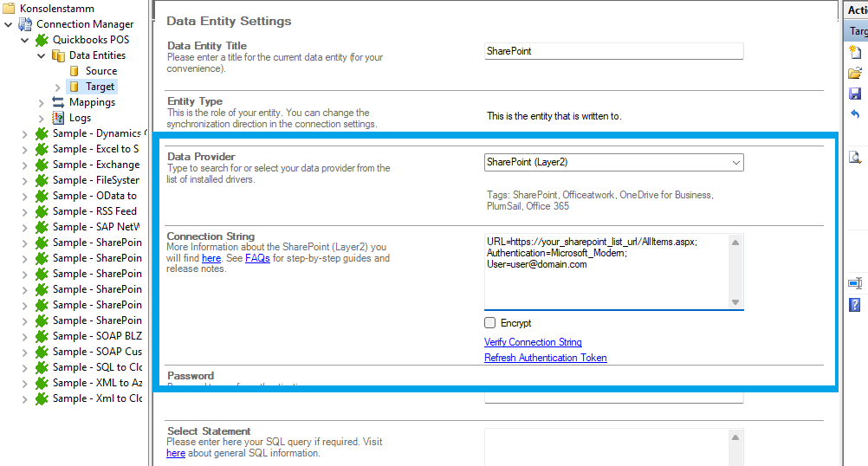The image size is (868, 466).
Task: Click the New document icon in Actions pane
Action: [x=855, y=52]
